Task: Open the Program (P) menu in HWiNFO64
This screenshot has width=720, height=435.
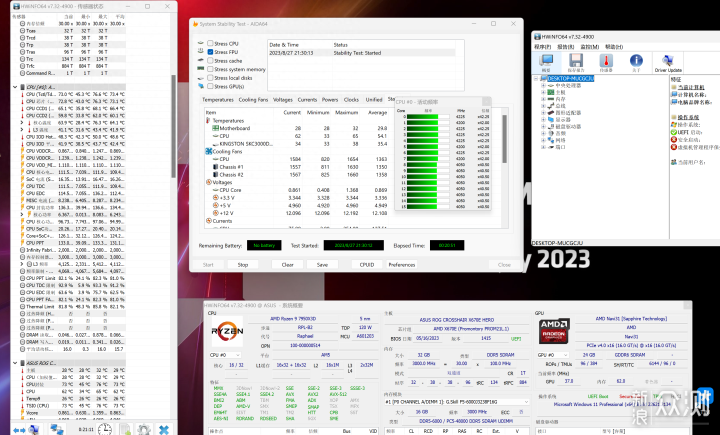Action: tap(542, 47)
